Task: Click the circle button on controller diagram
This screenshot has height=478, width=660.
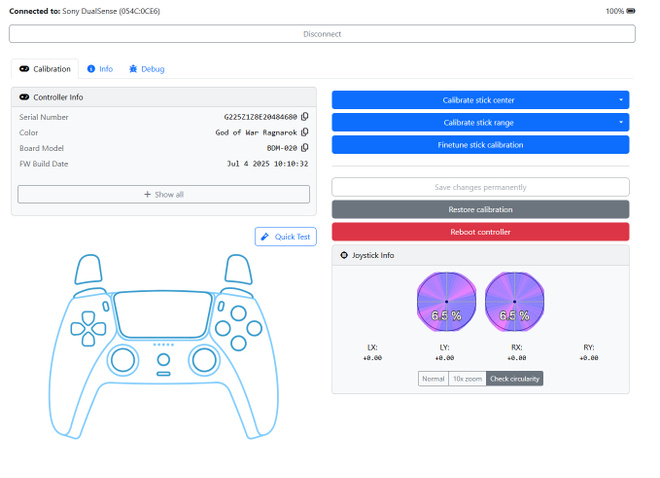Action: point(254,328)
